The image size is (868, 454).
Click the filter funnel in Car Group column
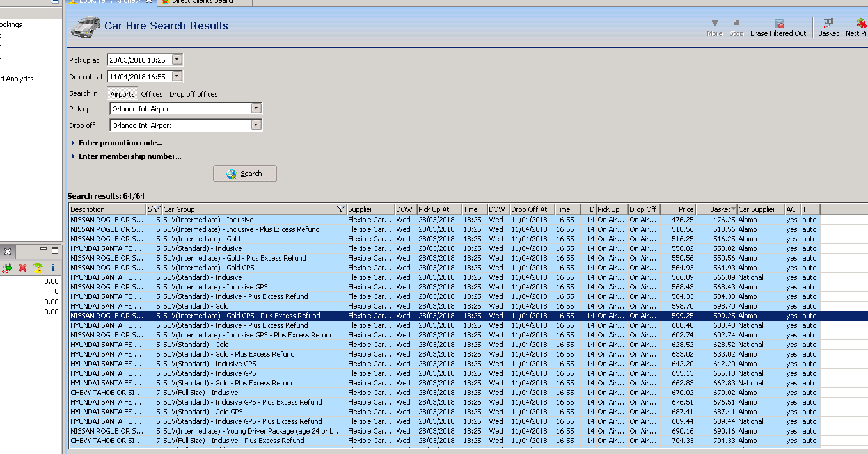341,209
